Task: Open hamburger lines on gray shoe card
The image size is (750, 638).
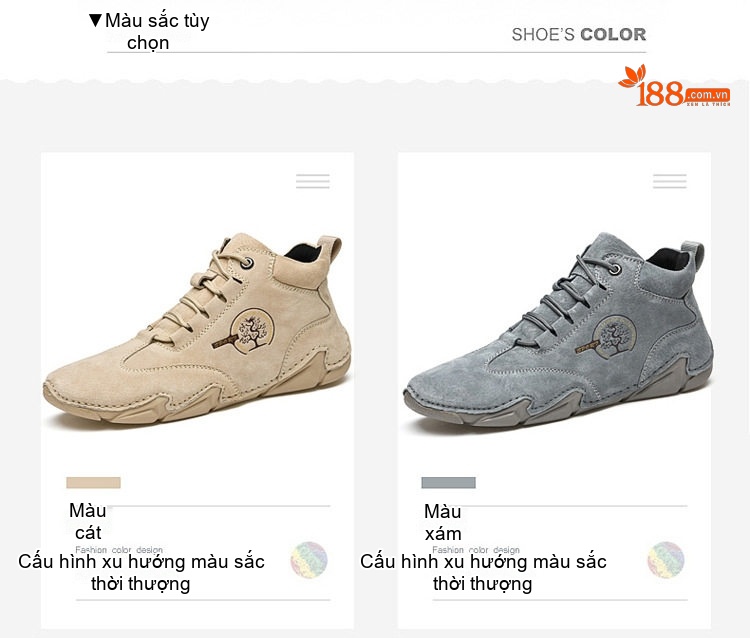Action: pyautogui.click(x=670, y=181)
